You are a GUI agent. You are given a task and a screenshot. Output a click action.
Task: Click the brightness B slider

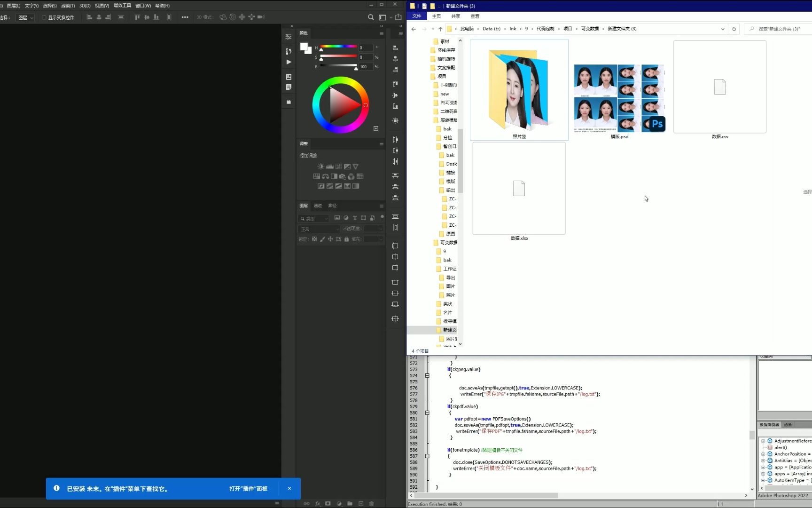pos(338,66)
